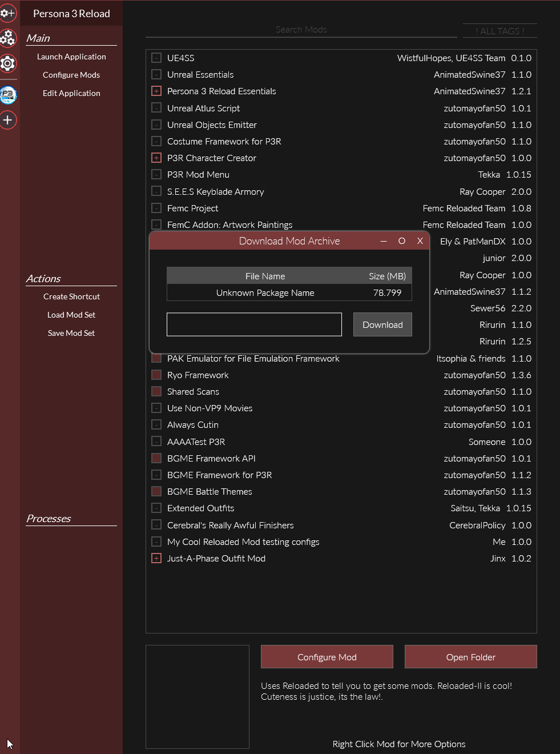Click Launch Application in Main menu
Image resolution: width=560 pixels, height=754 pixels.
pos(71,57)
